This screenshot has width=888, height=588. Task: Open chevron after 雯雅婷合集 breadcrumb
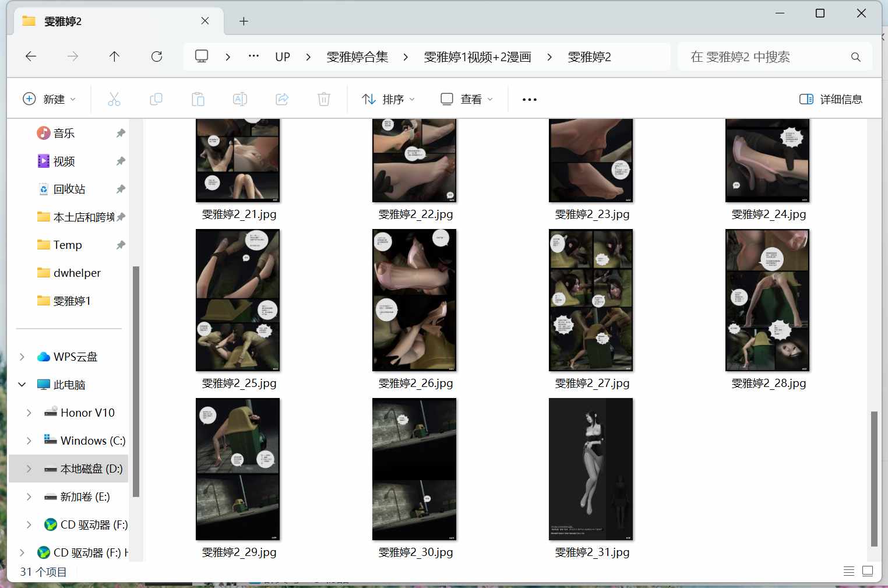pos(406,57)
